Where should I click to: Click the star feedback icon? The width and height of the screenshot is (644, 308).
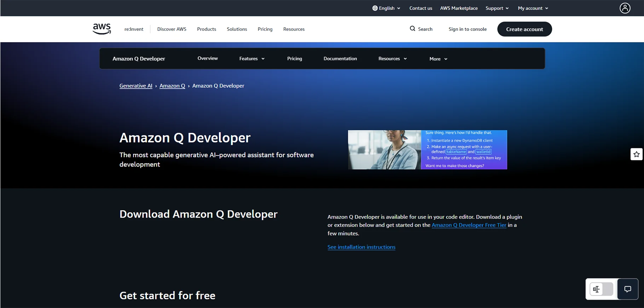[637, 154]
